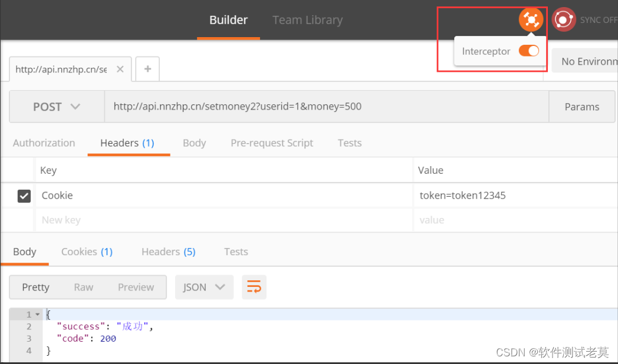This screenshot has height=364, width=618.
Task: Click the New key header field
Action: point(224,220)
